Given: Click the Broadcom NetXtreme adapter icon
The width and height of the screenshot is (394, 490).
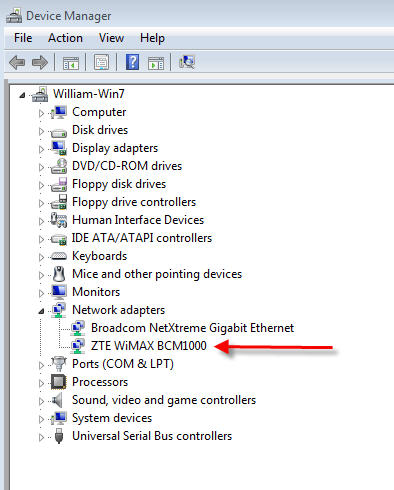Looking at the screenshot, I should point(78,328).
